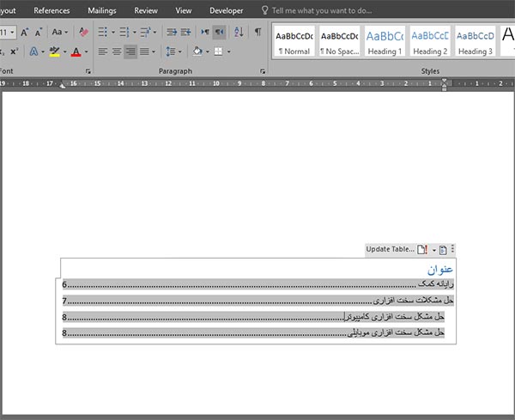Open the Layout tab
The width and height of the screenshot is (515, 420).
click(8, 10)
